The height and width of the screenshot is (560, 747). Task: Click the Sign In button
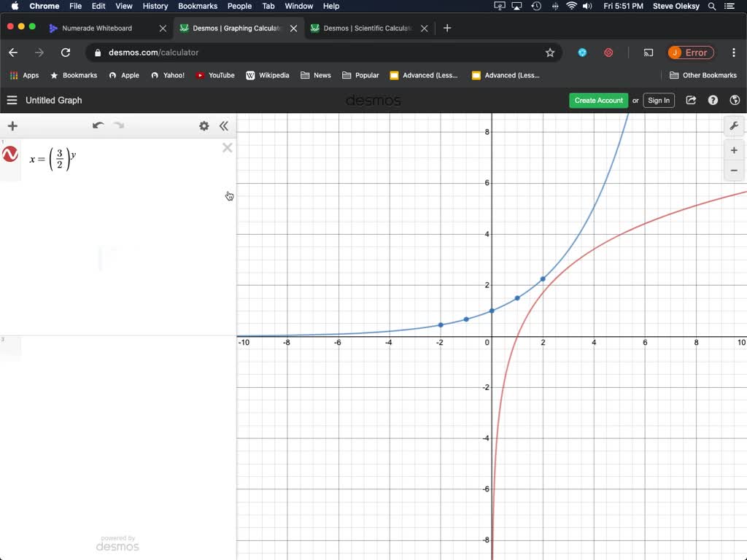pyautogui.click(x=658, y=101)
